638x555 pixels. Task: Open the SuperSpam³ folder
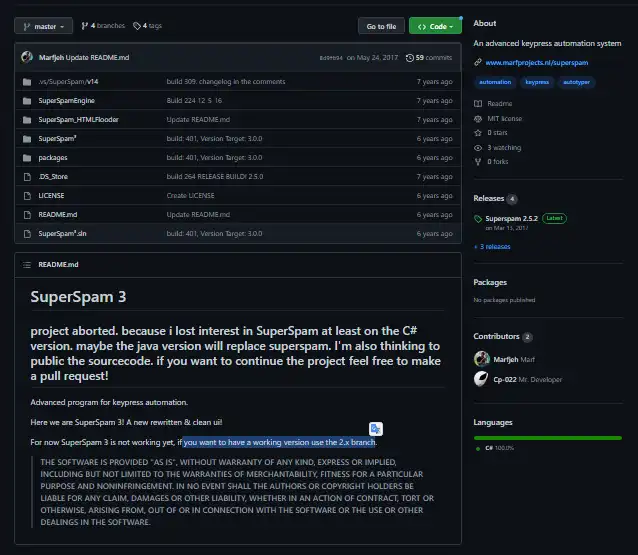coord(57,138)
